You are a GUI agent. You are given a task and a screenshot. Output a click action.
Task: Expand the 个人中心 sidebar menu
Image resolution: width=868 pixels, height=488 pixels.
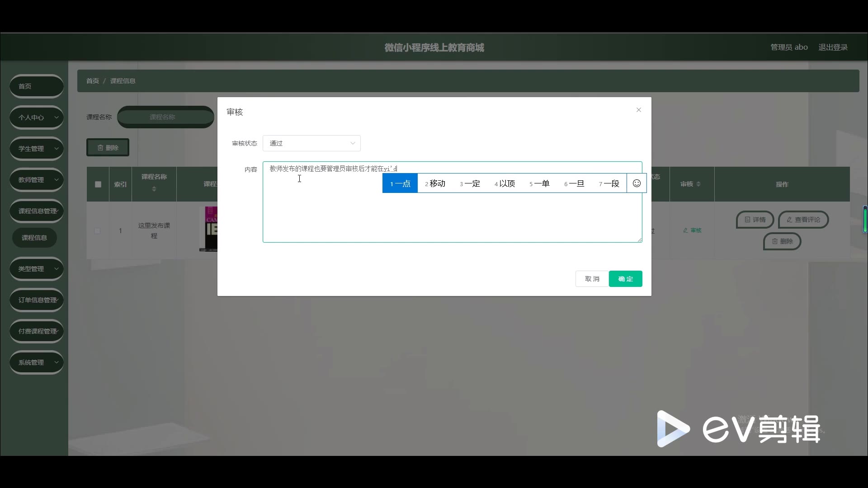point(36,117)
